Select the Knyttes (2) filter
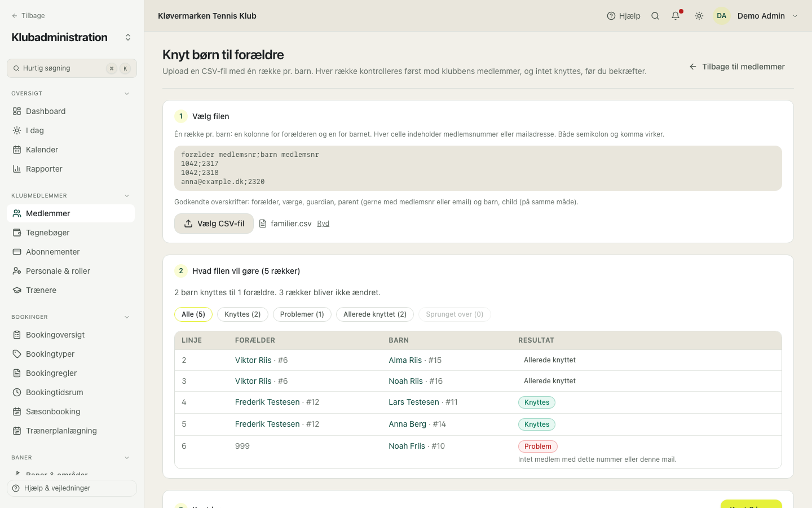Viewport: 812px width, 508px height. coord(242,314)
